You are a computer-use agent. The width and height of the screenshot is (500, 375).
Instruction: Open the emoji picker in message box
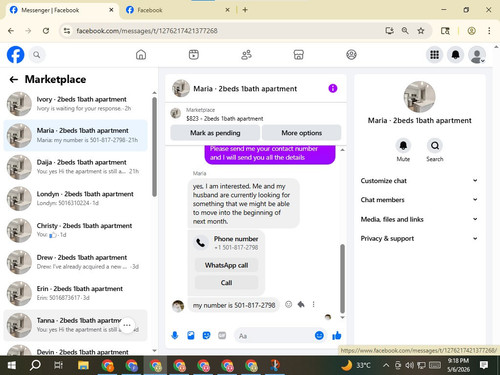tap(319, 335)
